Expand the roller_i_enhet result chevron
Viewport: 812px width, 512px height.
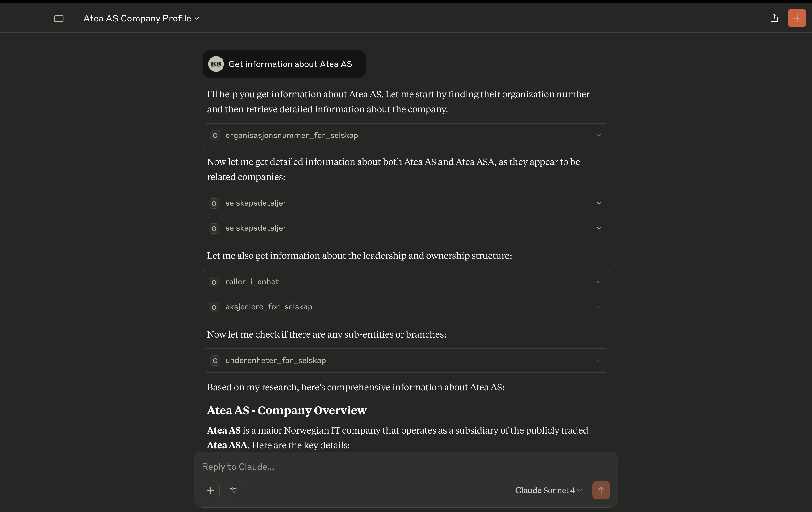point(599,281)
